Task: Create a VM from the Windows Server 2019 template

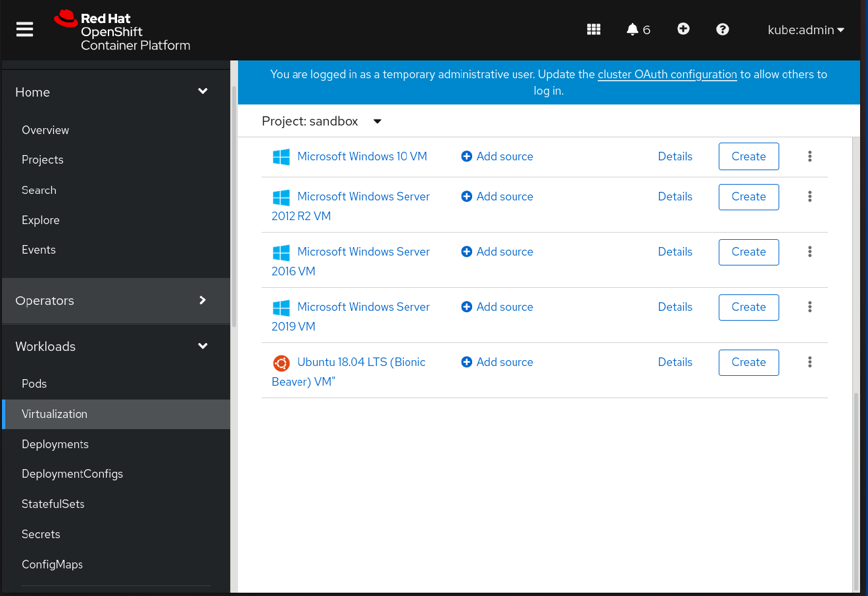Action: pos(748,307)
